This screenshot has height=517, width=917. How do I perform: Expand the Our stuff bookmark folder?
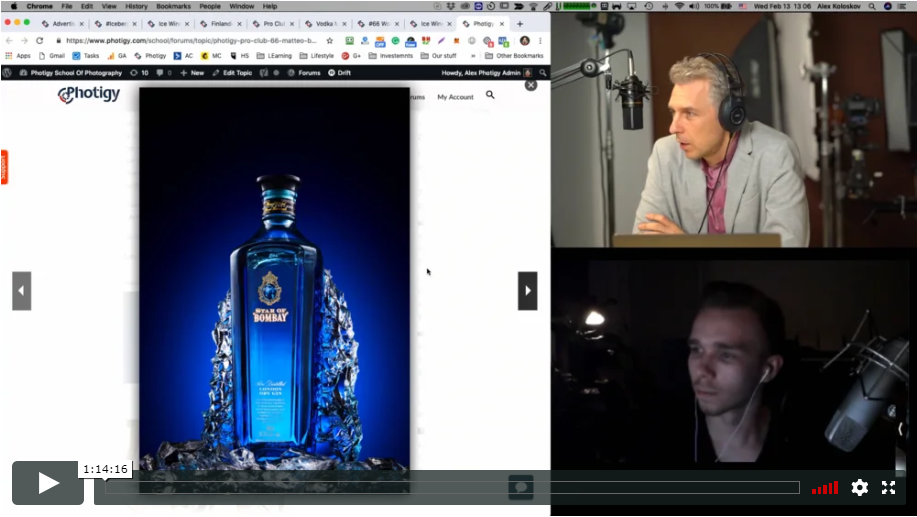click(x=439, y=56)
